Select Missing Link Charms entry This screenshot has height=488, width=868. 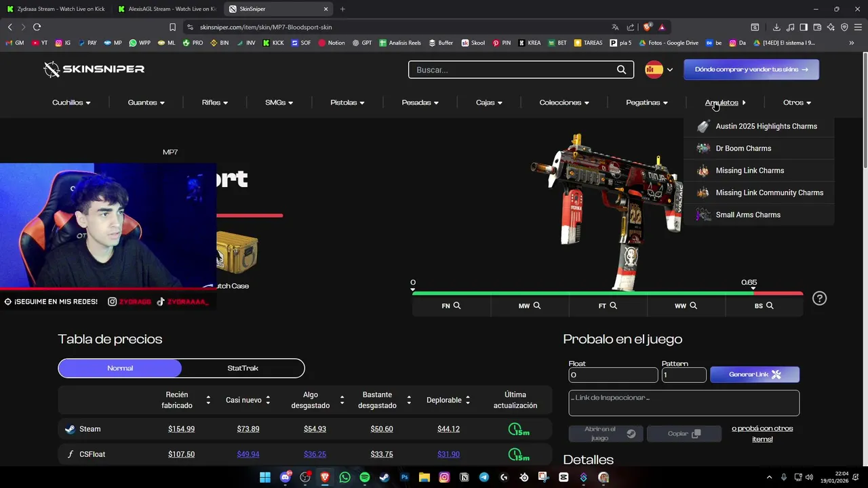pos(759,171)
